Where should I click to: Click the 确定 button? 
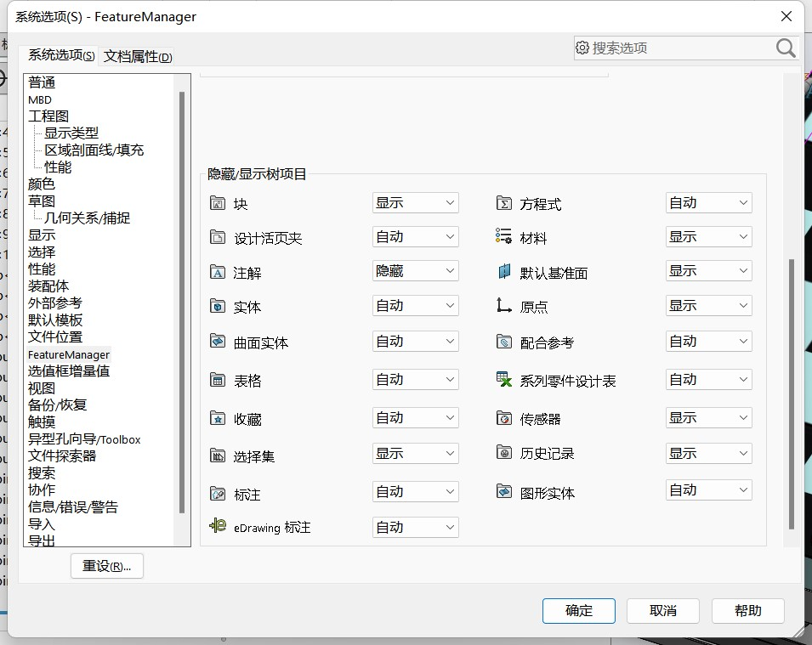point(578,610)
